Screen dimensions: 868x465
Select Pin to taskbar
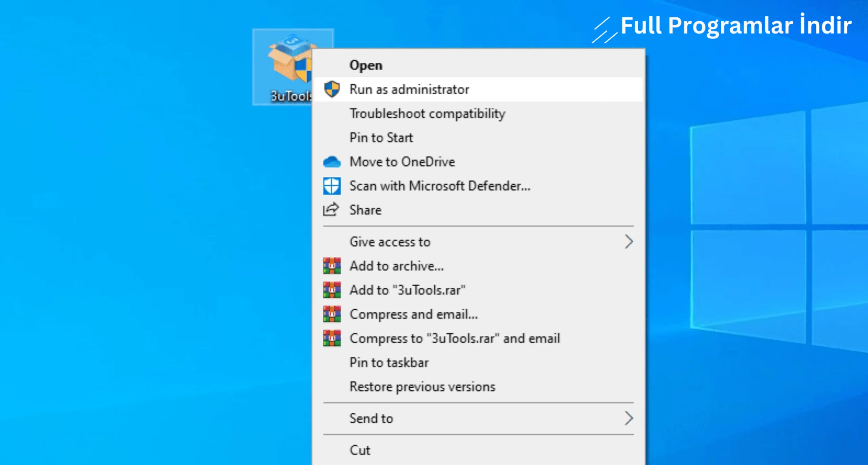pyautogui.click(x=478, y=363)
